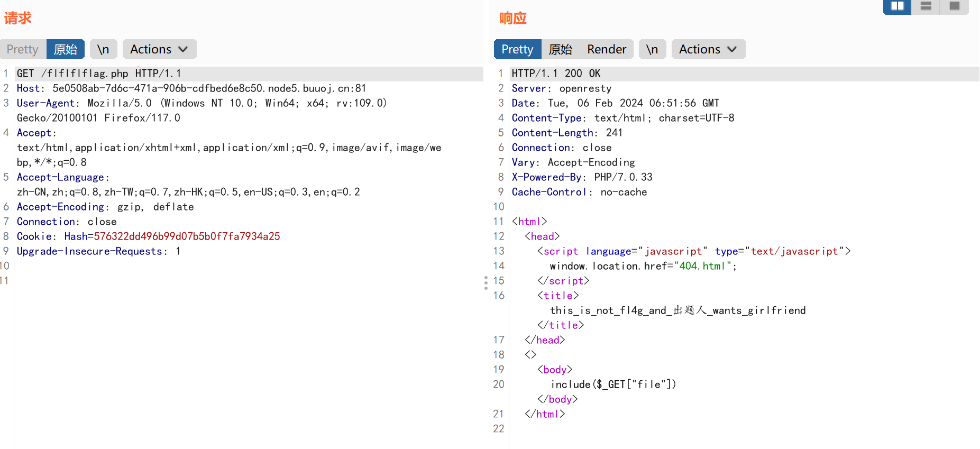Click the script language javascript tag
This screenshot has width=980, height=449.
point(694,251)
